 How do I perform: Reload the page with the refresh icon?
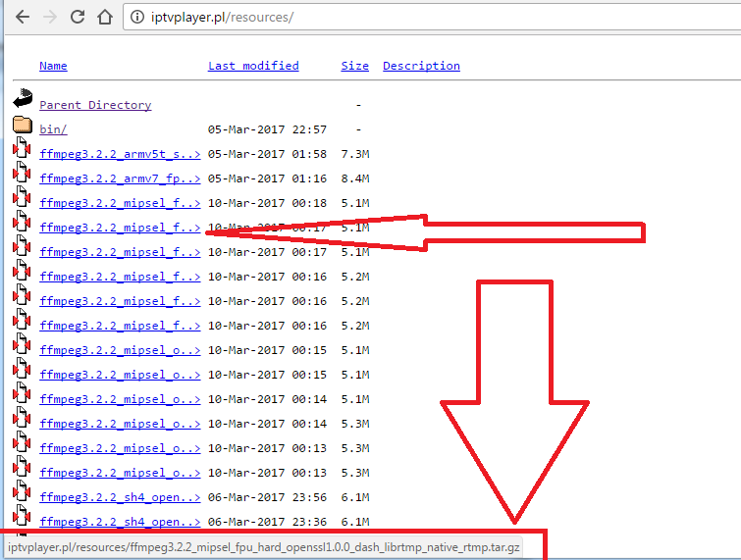click(77, 18)
